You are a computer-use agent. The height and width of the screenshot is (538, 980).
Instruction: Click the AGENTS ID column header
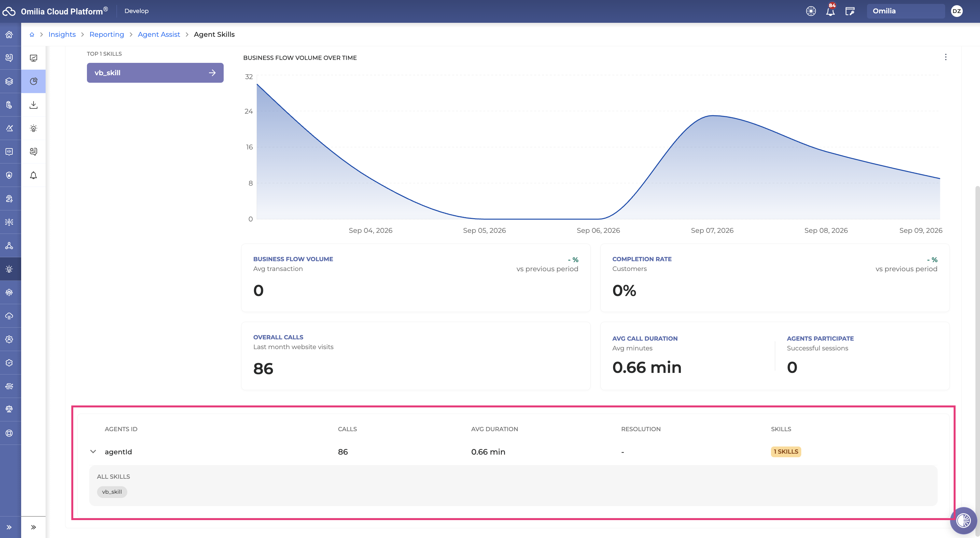pyautogui.click(x=121, y=429)
